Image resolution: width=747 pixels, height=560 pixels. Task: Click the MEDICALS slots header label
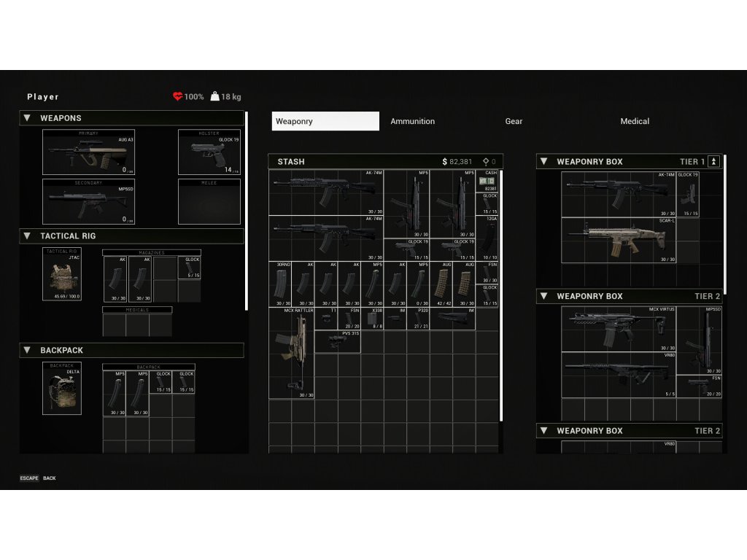tap(137, 309)
